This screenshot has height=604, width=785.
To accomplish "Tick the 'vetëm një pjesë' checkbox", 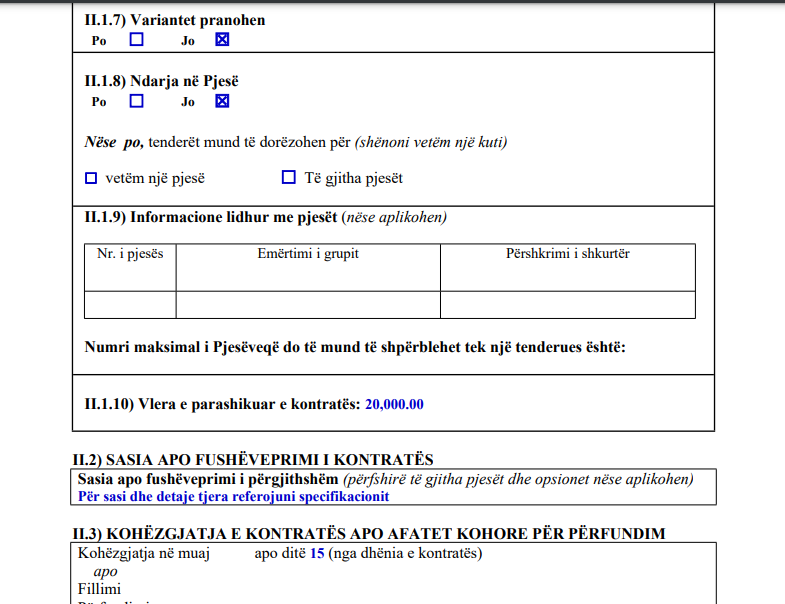I will tap(91, 178).
